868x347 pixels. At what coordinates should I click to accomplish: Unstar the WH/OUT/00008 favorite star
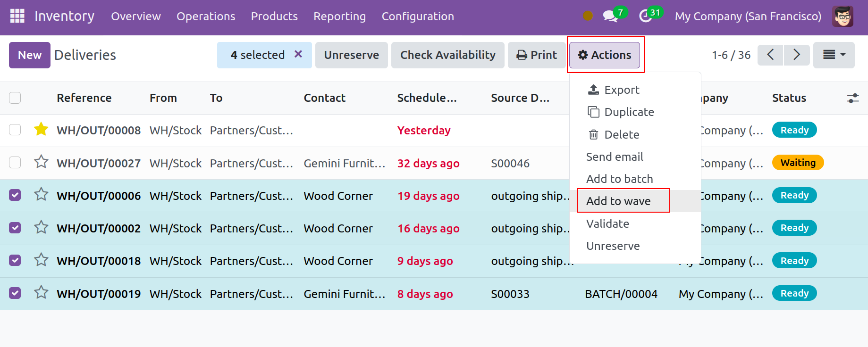[41, 130]
